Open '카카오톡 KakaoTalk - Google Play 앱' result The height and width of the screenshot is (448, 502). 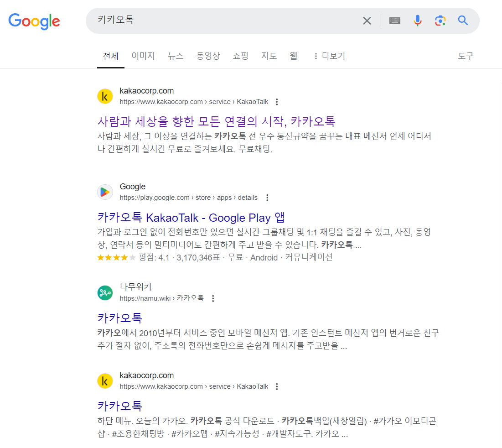(191, 218)
